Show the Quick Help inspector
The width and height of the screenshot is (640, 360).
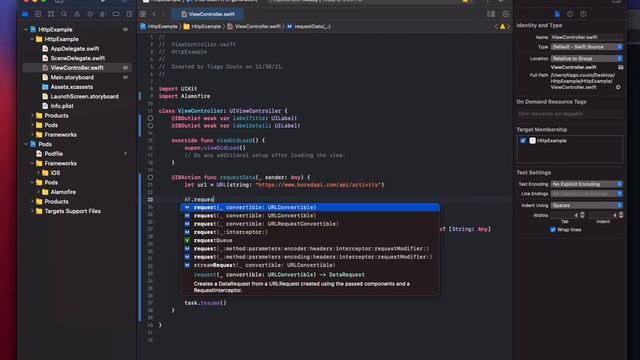583,14
